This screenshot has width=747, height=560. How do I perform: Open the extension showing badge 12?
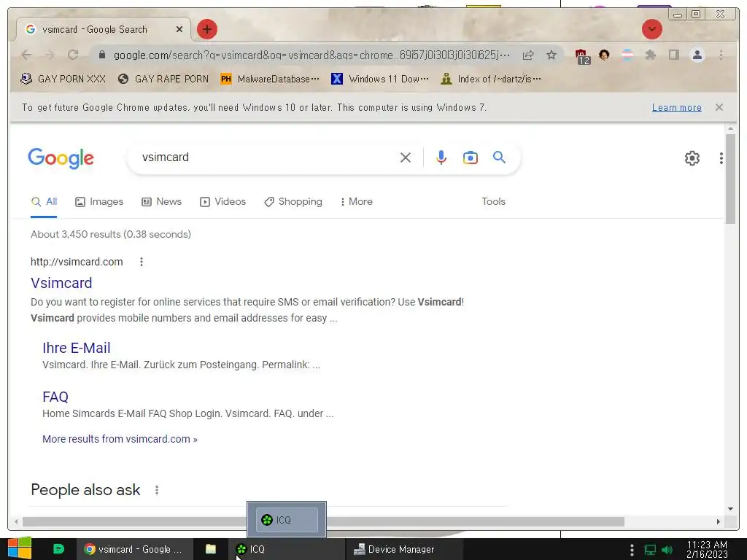coord(582,56)
